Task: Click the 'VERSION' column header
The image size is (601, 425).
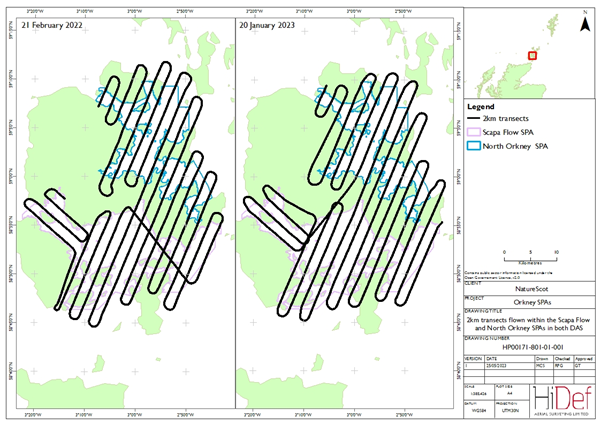Action: coord(473,359)
